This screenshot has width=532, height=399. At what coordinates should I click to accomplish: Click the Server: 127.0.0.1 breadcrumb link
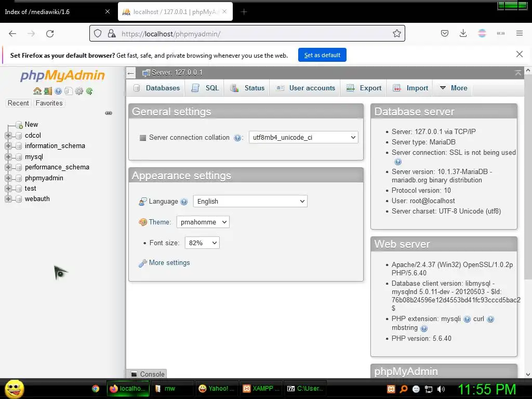pyautogui.click(x=177, y=73)
